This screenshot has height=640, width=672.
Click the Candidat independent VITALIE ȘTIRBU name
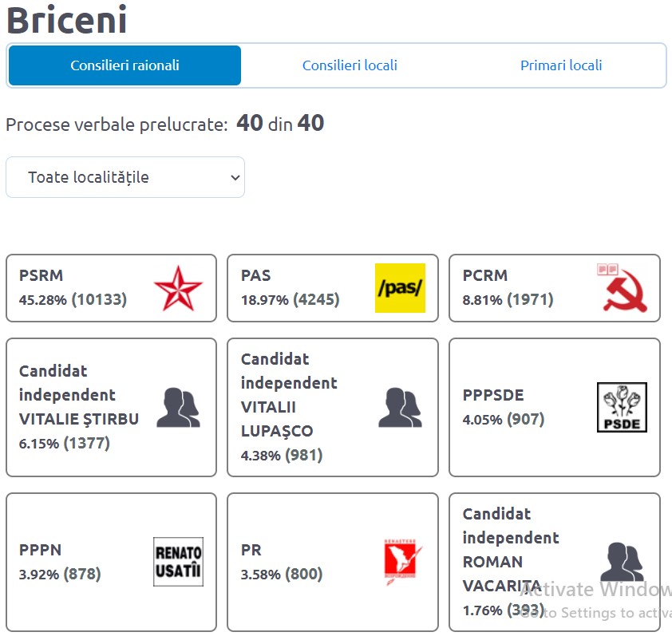pos(79,395)
